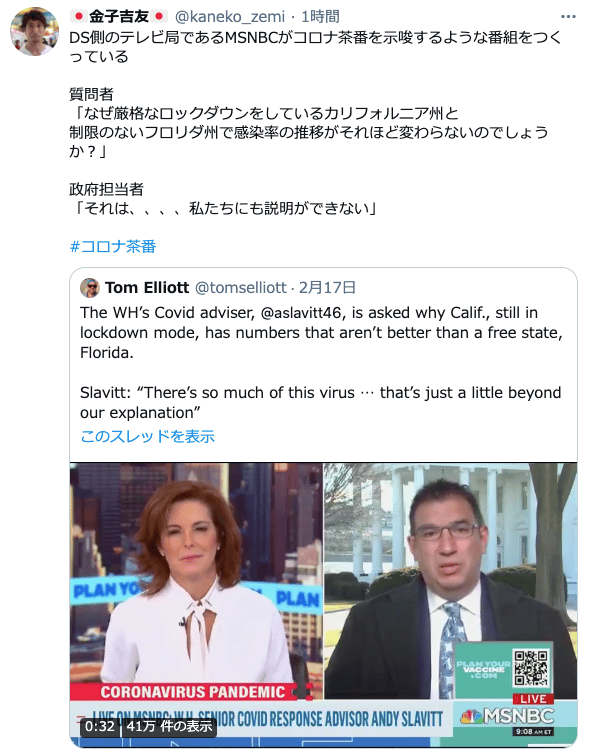This screenshot has width=589, height=753.
Task: Click the QR code in the video frame
Action: [530, 668]
